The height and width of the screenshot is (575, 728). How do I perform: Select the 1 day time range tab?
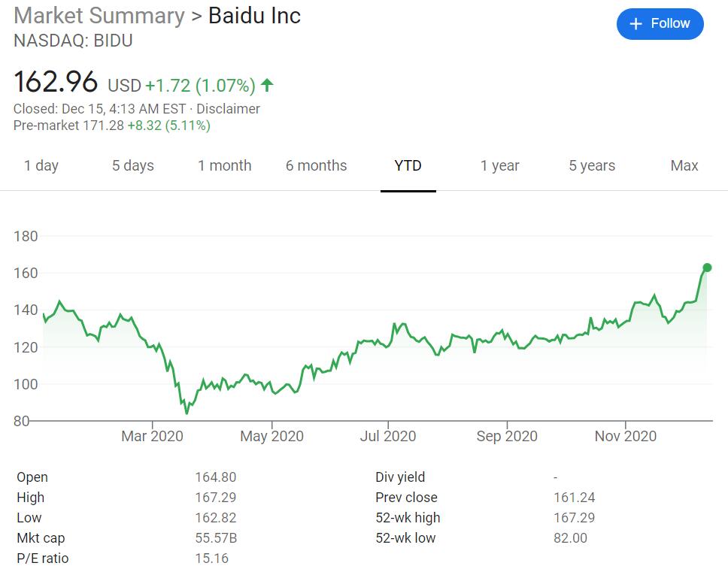[41, 165]
